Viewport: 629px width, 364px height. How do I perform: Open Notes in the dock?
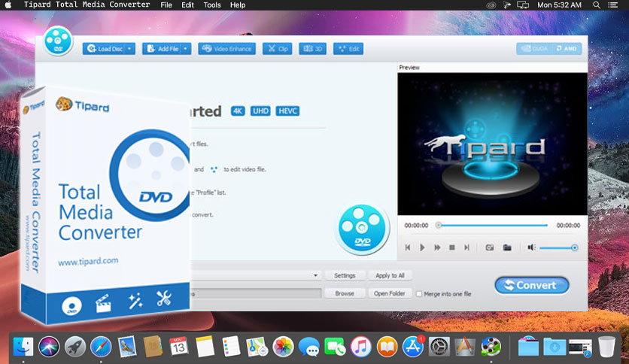(205, 347)
